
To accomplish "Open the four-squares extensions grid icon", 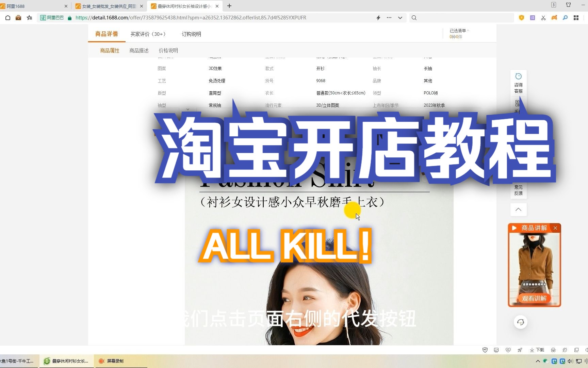I will click(x=576, y=18).
